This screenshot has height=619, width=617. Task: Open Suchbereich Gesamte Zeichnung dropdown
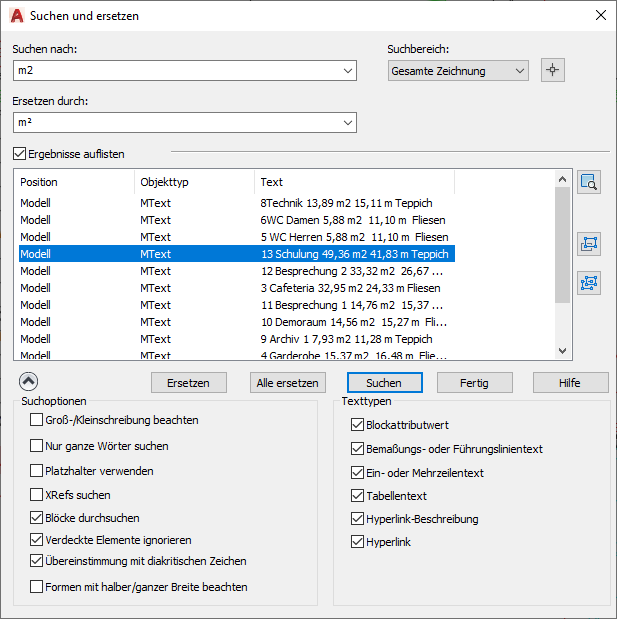point(519,71)
